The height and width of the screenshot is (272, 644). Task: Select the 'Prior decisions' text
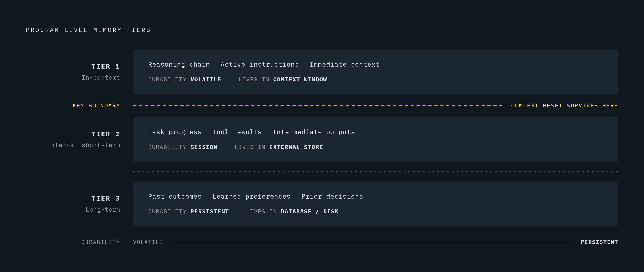click(332, 197)
